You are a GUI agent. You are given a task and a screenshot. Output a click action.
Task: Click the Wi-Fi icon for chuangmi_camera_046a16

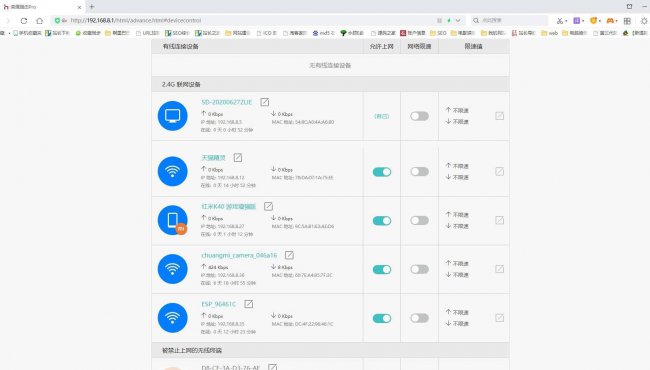tap(172, 269)
